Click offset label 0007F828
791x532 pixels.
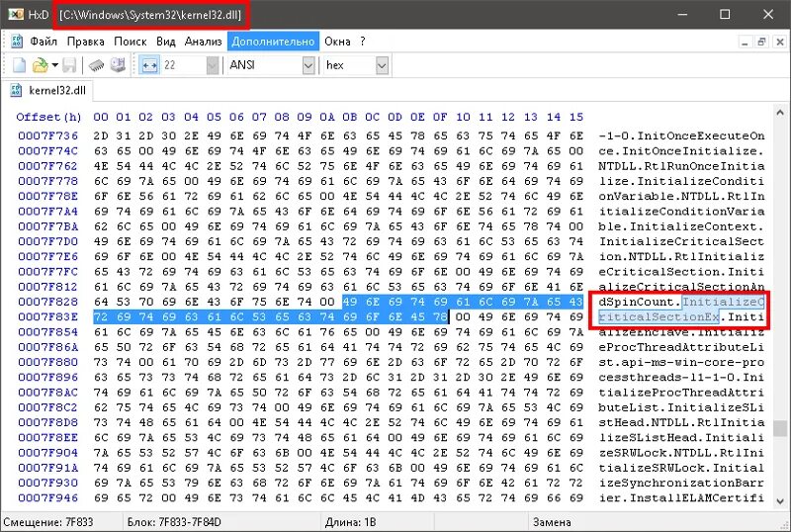[x=47, y=302]
